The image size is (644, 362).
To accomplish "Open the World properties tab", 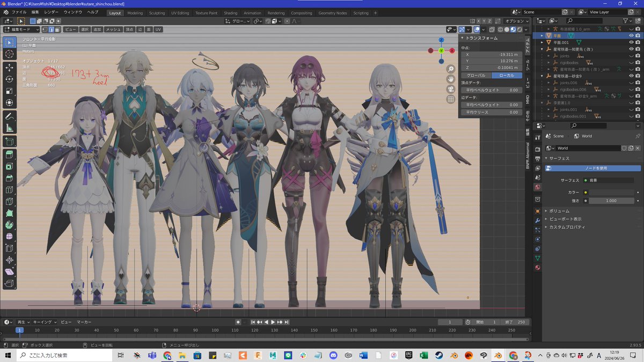I will point(537,187).
